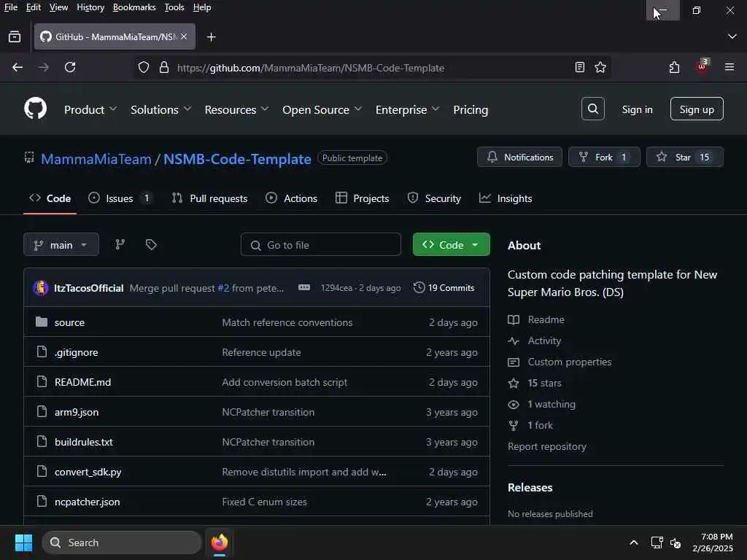Expand commit message ellipsis button
The image size is (747, 560).
click(x=304, y=287)
